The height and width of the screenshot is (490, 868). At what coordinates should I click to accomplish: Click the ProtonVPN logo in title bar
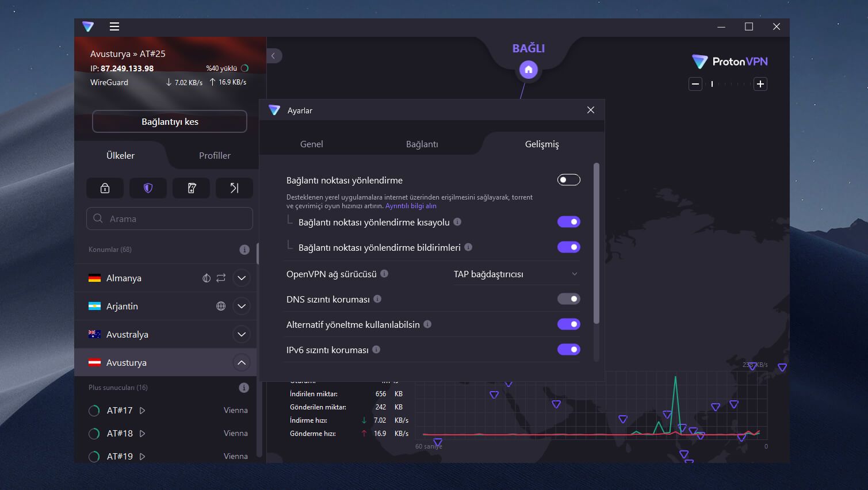[87, 26]
